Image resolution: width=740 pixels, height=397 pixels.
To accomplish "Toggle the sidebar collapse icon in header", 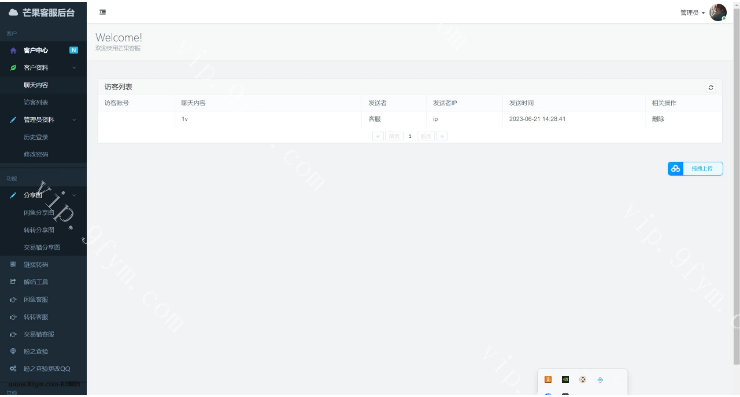I will click(102, 12).
